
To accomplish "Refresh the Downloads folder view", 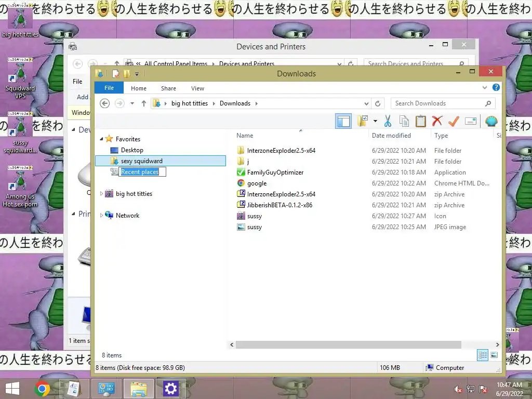I will [378, 103].
